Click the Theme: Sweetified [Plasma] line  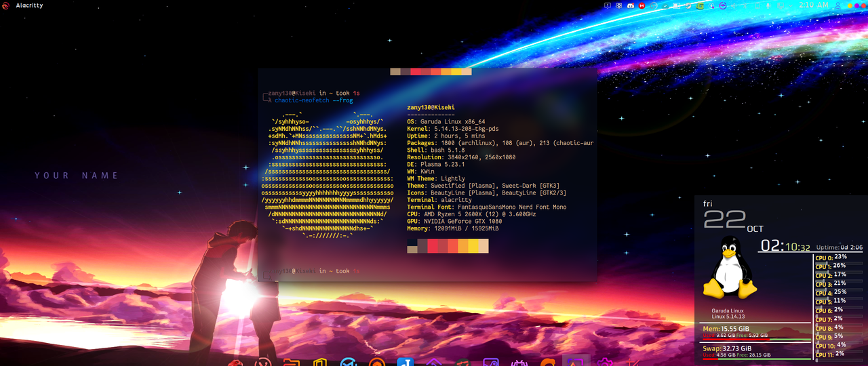483,186
